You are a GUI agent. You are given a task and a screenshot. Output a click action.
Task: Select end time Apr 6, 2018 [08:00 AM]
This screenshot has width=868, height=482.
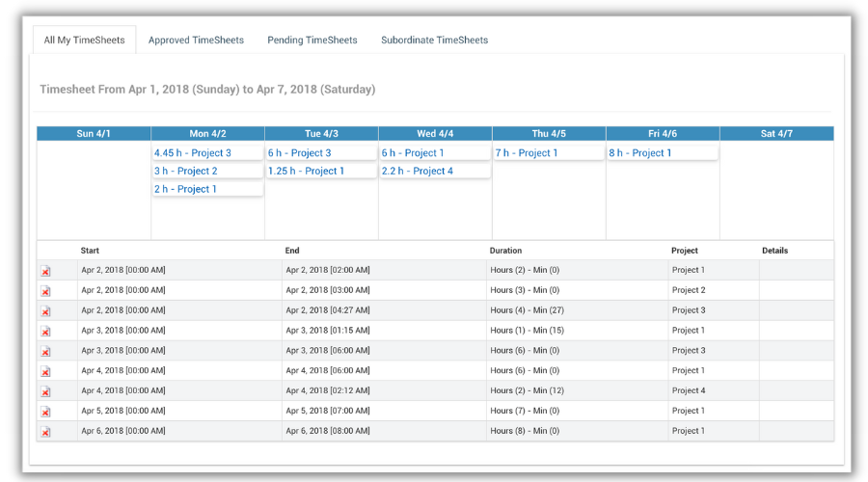pos(328,431)
